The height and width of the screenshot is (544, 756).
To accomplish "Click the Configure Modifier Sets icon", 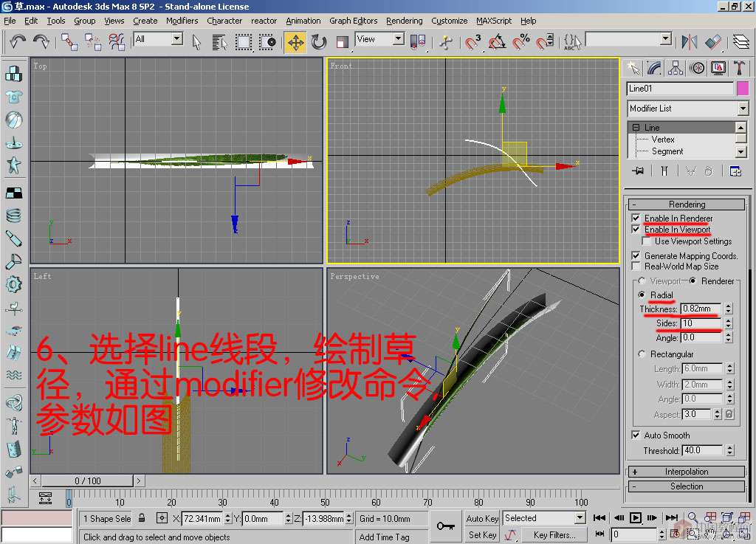I will pyautogui.click(x=735, y=171).
